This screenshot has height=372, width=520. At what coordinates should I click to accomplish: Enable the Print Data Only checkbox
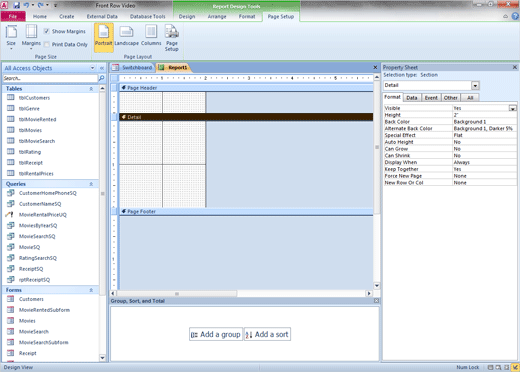(47, 44)
